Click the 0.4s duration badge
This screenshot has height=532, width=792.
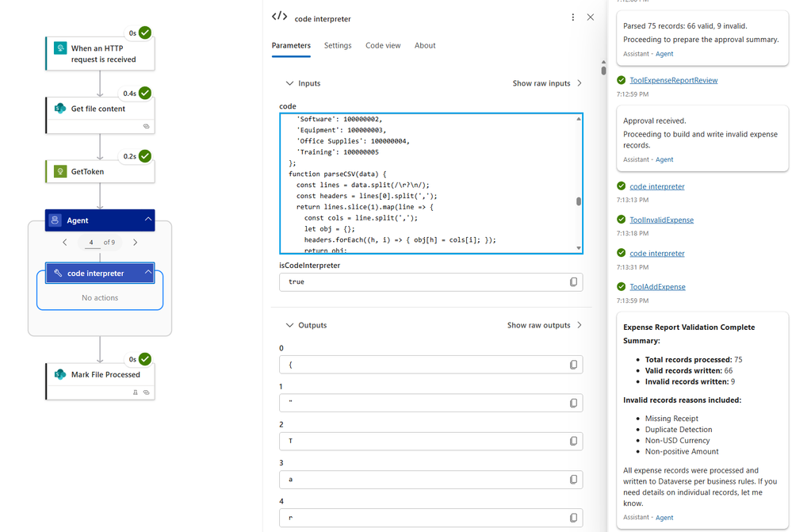(x=130, y=94)
